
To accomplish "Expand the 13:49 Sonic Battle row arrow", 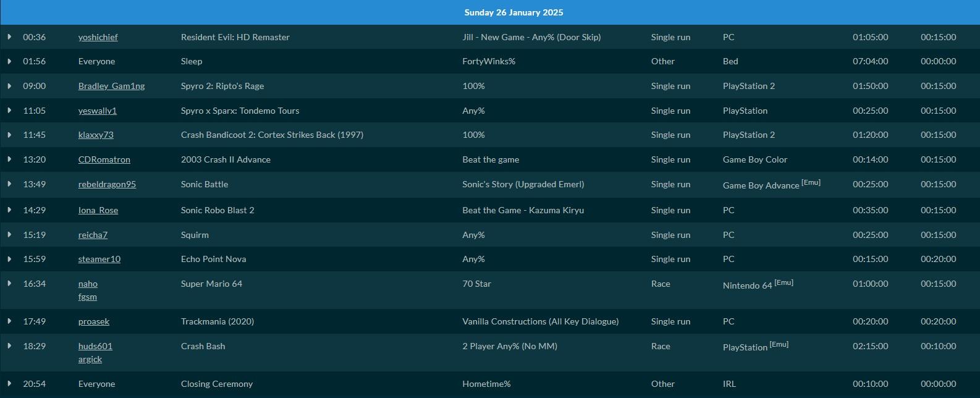I will coord(9,184).
